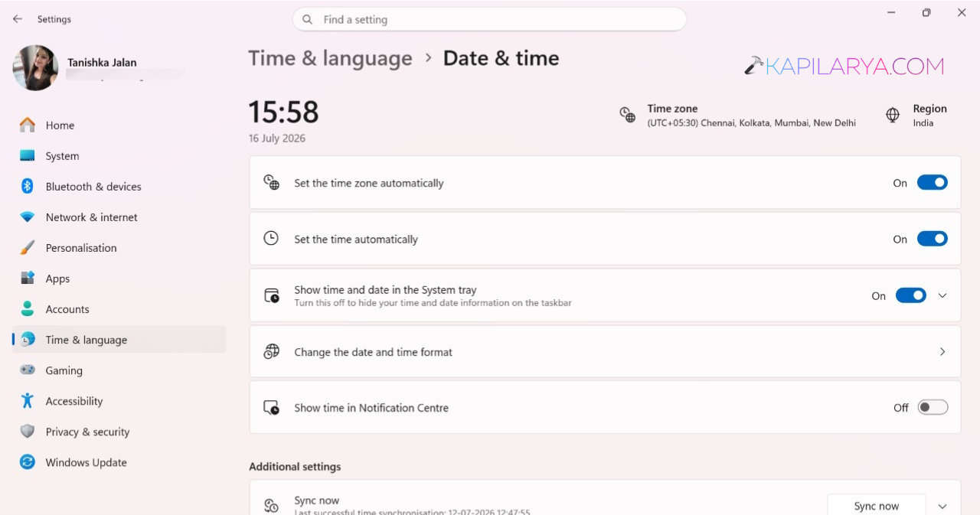980x515 pixels.
Task: Expand the System tray time options chevron
Action: click(942, 295)
